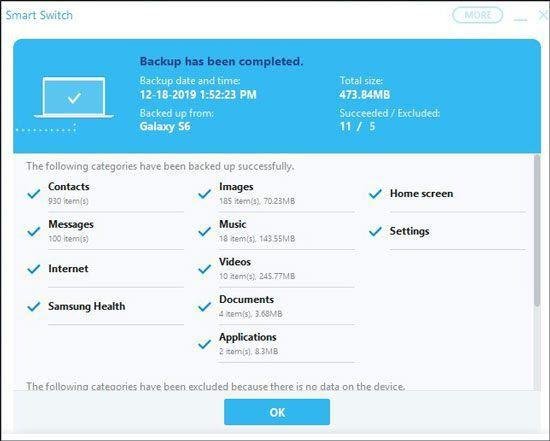Open the MORE menu button

click(x=477, y=15)
